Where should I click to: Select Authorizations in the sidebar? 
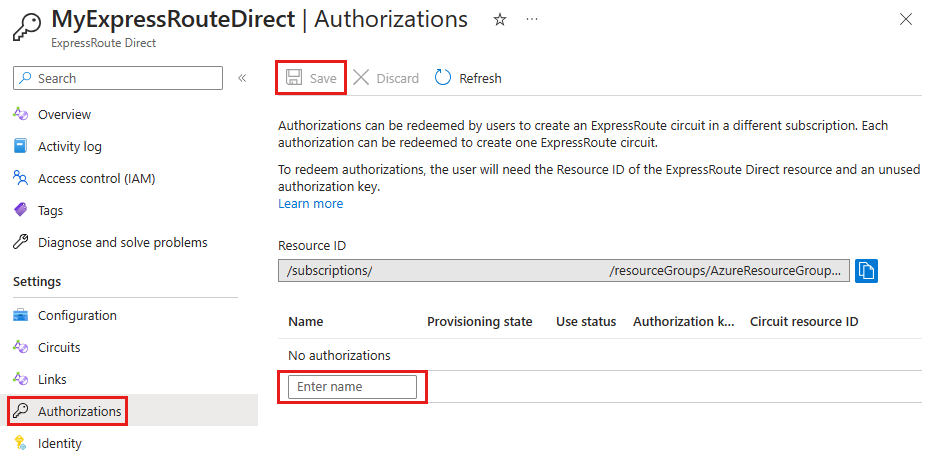click(79, 411)
